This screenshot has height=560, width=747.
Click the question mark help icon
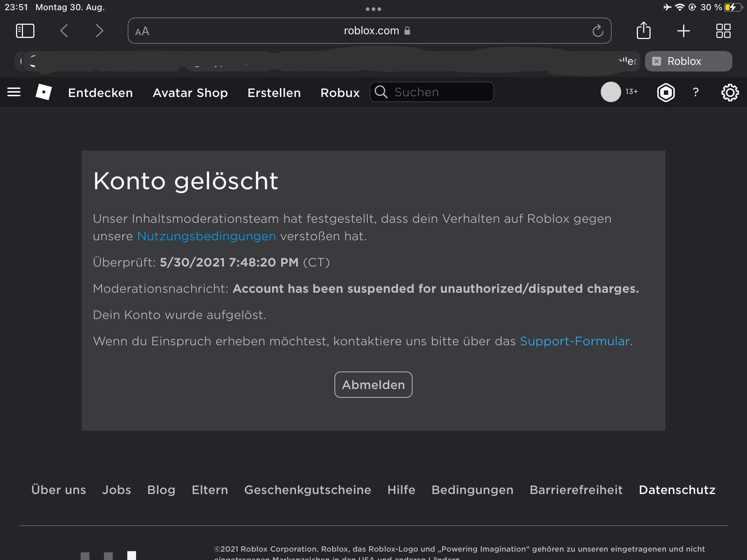tap(696, 92)
